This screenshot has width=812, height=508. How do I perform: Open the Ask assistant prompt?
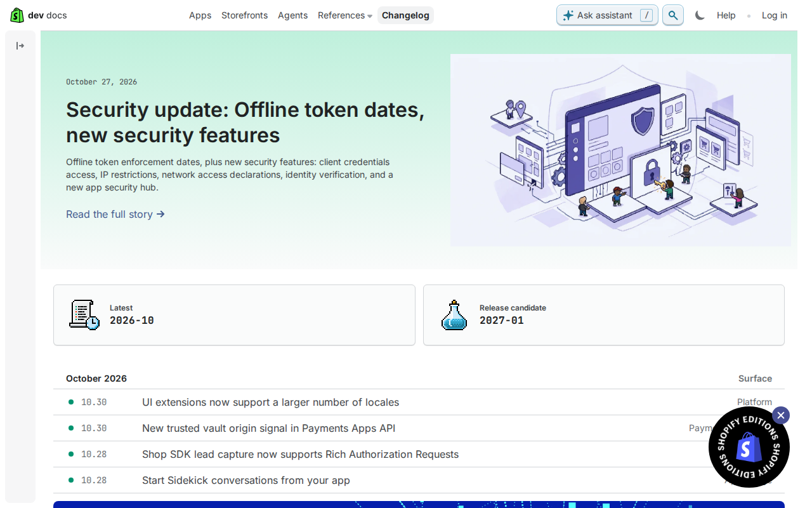(x=607, y=15)
